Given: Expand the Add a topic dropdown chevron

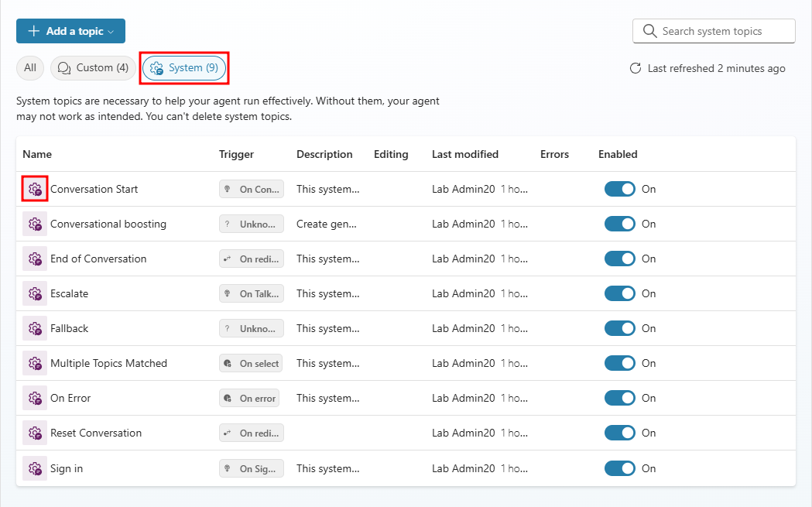Looking at the screenshot, I should pyautogui.click(x=111, y=32).
